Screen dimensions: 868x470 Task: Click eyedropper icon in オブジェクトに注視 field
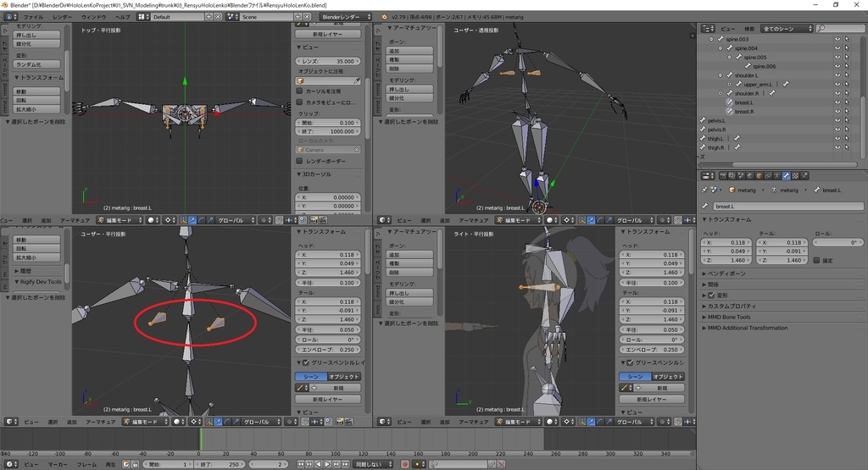[x=357, y=80]
